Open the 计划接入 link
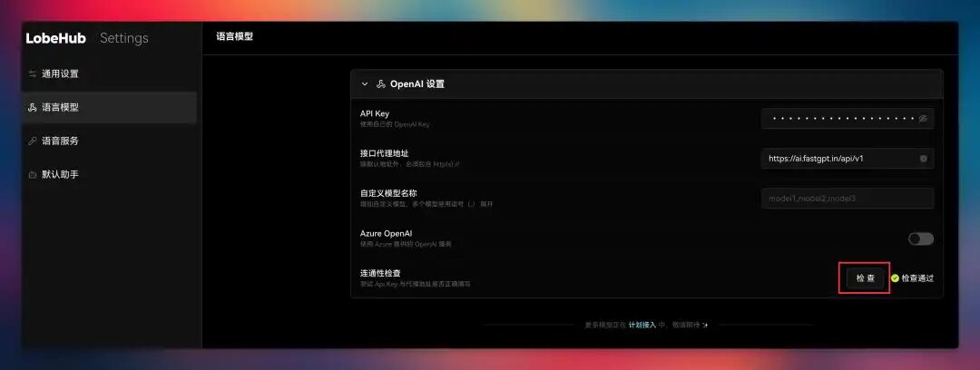This screenshot has height=370, width=980. [x=642, y=325]
